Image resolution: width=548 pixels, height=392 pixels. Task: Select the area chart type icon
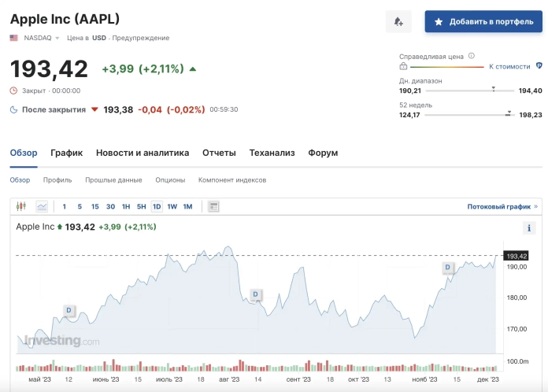point(42,206)
